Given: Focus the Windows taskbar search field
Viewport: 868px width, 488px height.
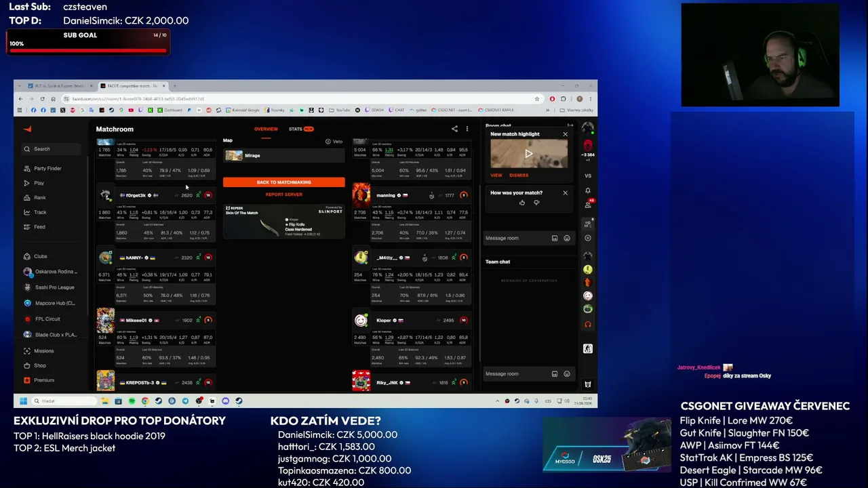Looking at the screenshot, I should tap(65, 401).
